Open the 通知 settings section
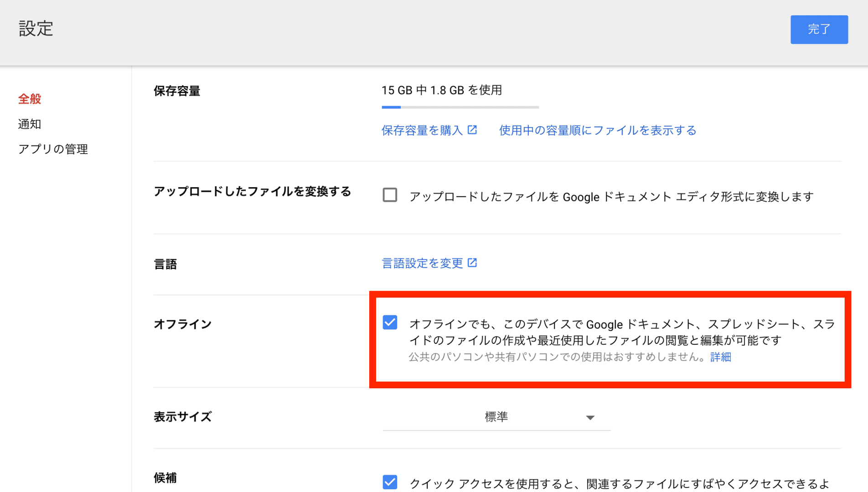 (x=30, y=124)
